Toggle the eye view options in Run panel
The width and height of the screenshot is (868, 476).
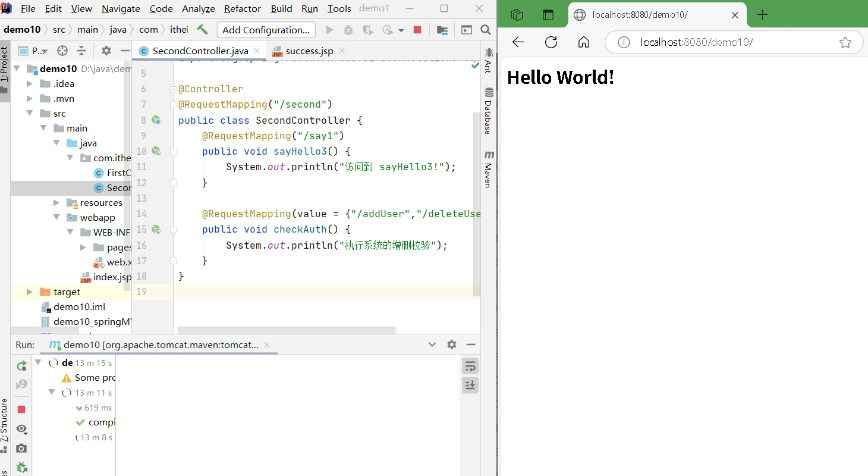point(21,429)
